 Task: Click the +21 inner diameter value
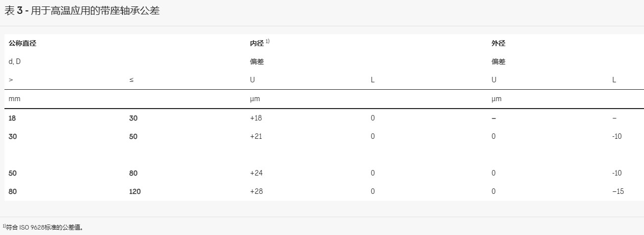pos(256,136)
